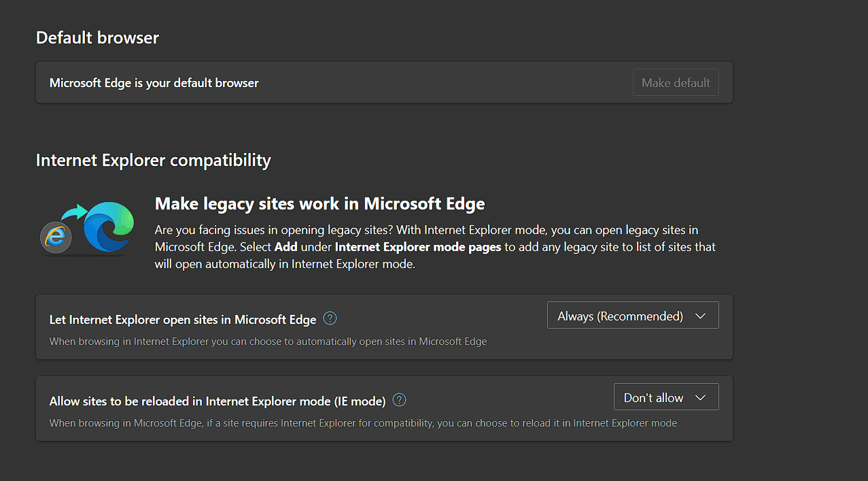Click Microsoft Edge is your default browser text

coord(154,83)
